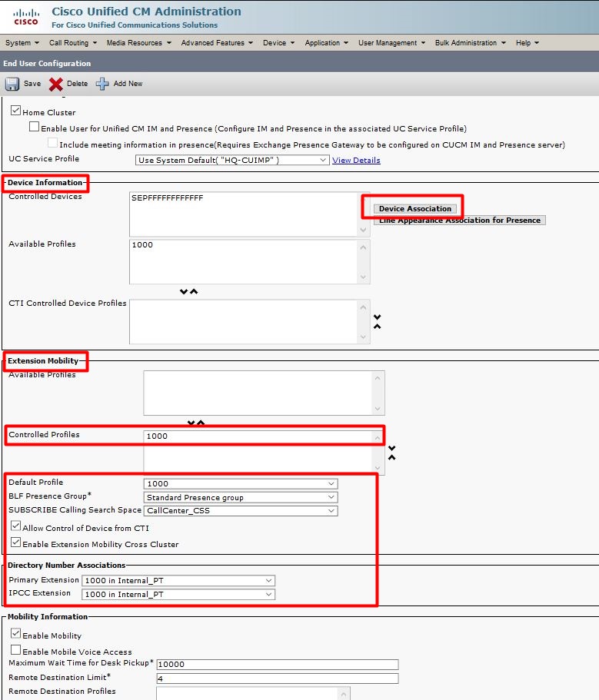
Task: Click move-up arrow beside Controlled Profiles list
Action: click(x=391, y=458)
